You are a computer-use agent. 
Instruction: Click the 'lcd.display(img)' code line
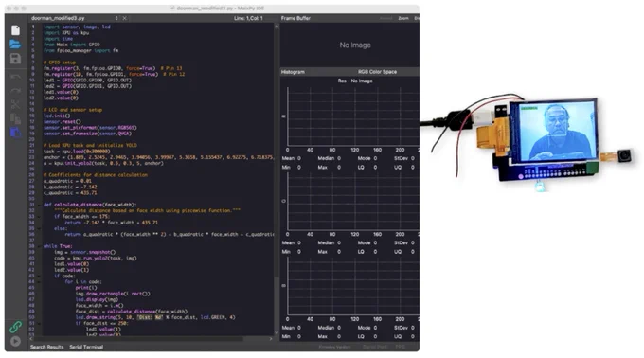coord(97,299)
